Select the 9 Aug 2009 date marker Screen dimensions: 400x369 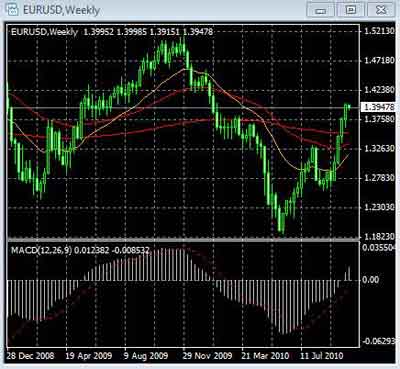tap(146, 356)
